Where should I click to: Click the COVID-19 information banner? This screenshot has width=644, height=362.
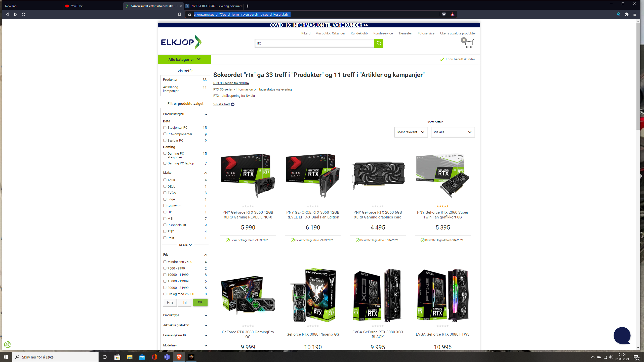[x=319, y=25]
